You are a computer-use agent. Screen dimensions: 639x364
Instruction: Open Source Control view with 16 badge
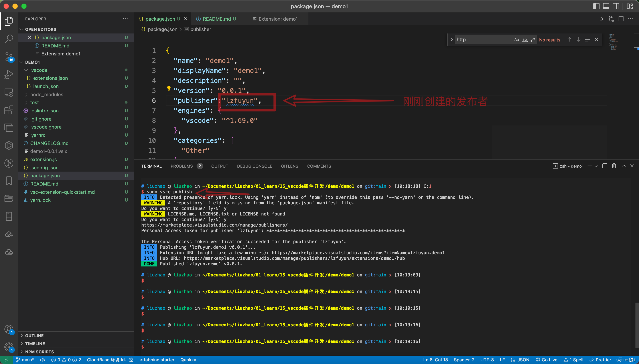9,57
